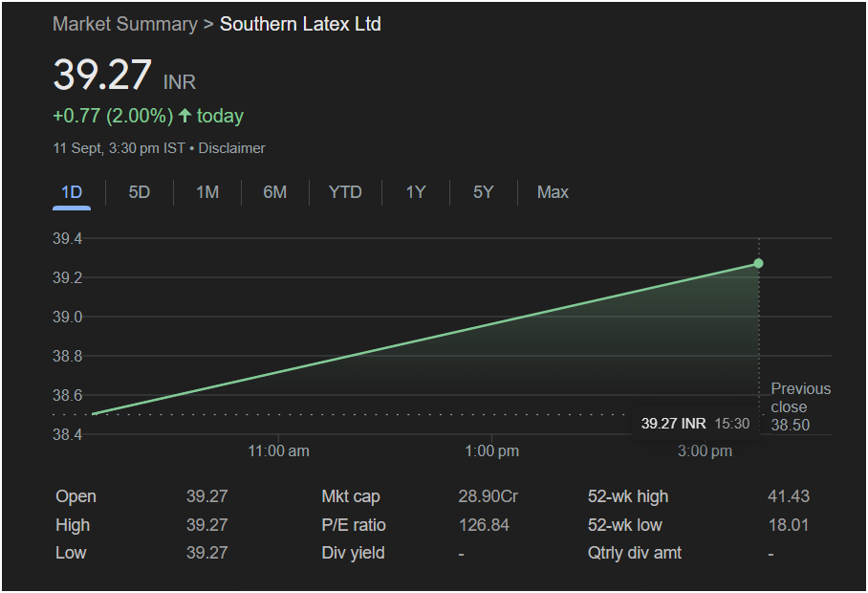This screenshot has height=593, width=868.
Task: Switch to the 1Y chart tab
Action: [x=416, y=192]
